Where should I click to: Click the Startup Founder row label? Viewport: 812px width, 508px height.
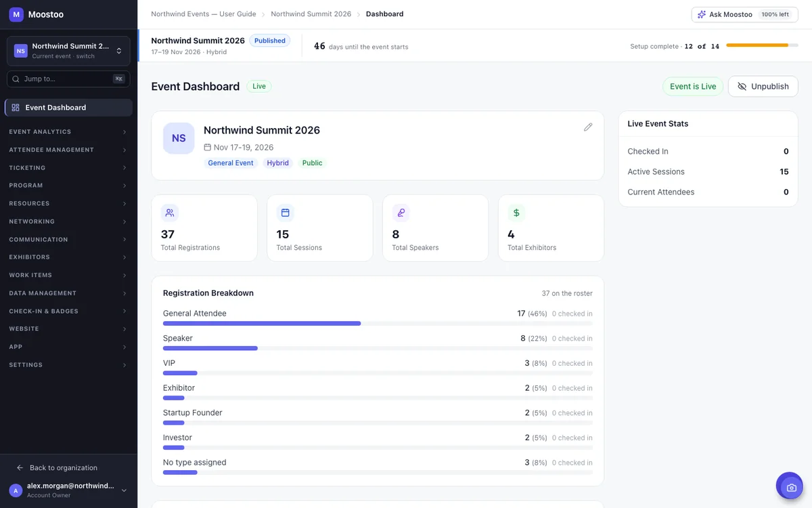[x=193, y=412]
